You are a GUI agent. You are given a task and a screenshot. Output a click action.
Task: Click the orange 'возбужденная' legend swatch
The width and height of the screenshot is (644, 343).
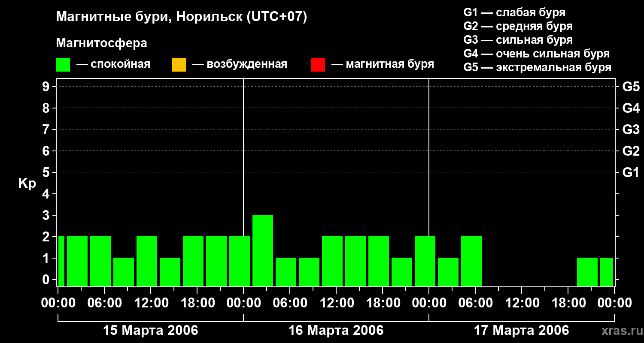[x=179, y=65]
